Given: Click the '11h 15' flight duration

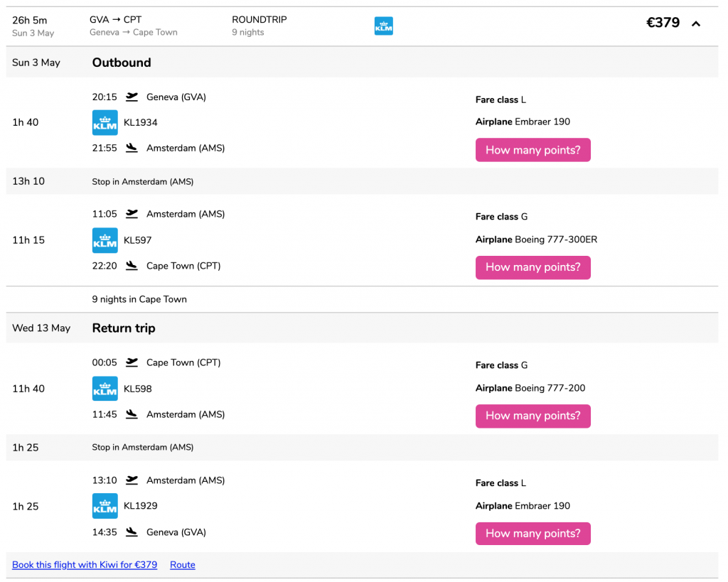Looking at the screenshot, I should [28, 240].
